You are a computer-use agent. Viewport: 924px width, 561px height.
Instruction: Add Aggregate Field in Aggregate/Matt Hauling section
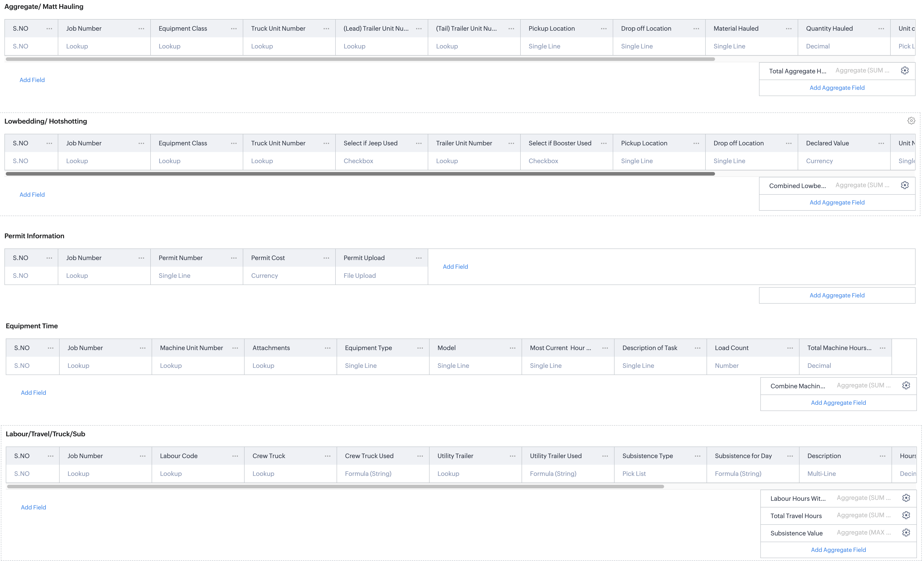point(837,88)
